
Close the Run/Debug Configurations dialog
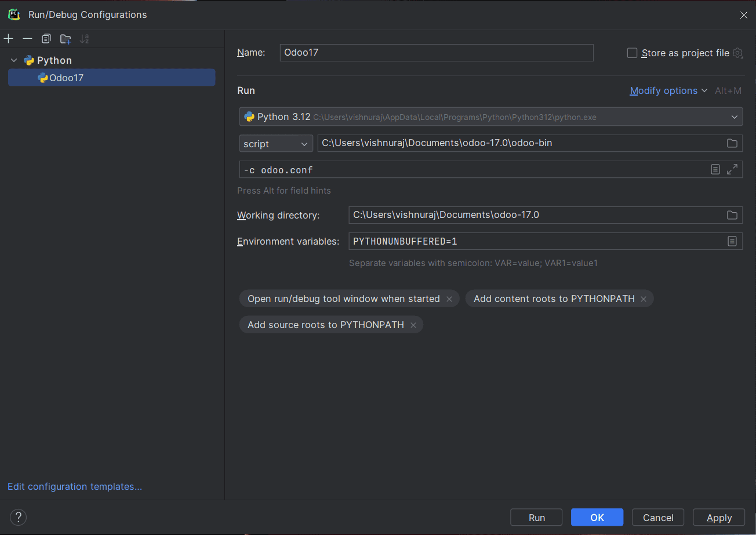(x=744, y=15)
